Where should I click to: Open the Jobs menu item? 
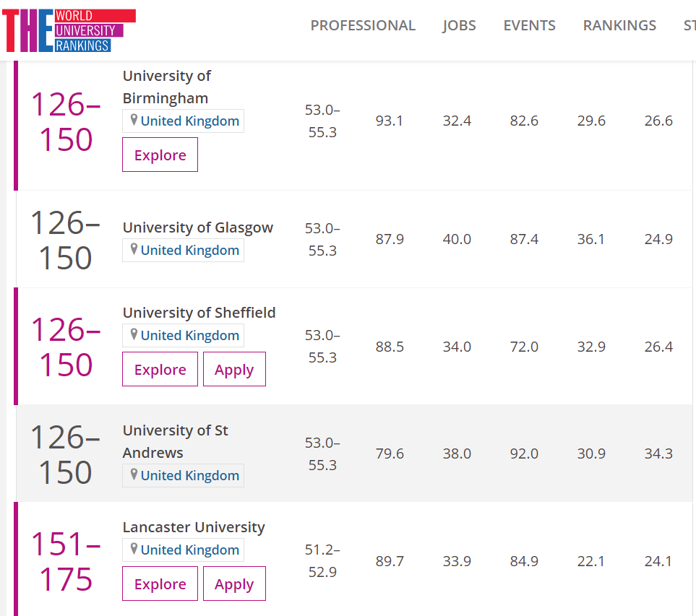tap(459, 26)
